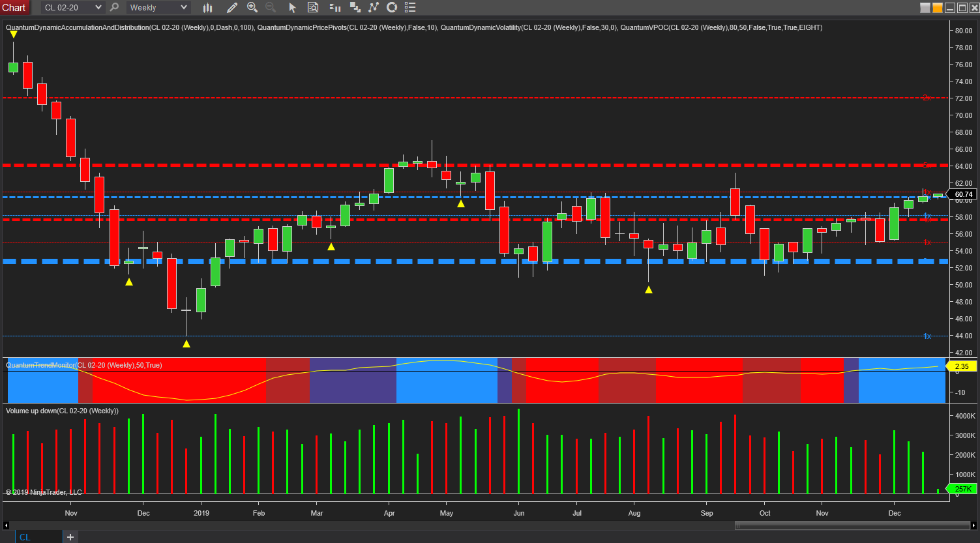
Task: Click the 4000K volume axis label
Action: (x=965, y=416)
